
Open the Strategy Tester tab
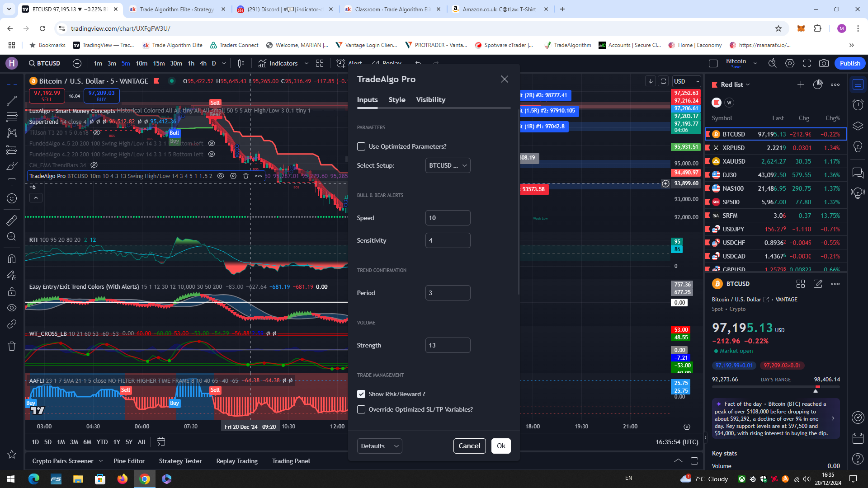(x=180, y=461)
